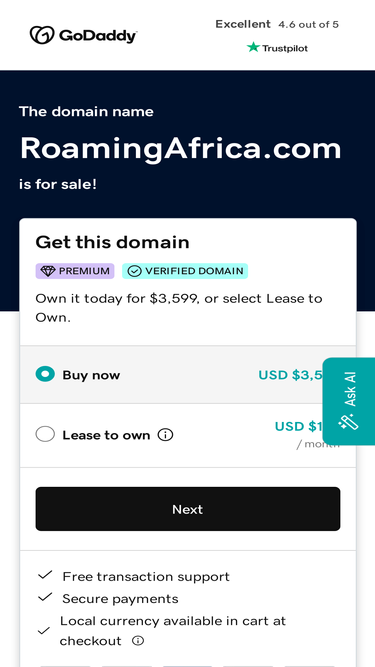Click the GoDaddy heart logo icon
The height and width of the screenshot is (667, 375).
point(42,35)
